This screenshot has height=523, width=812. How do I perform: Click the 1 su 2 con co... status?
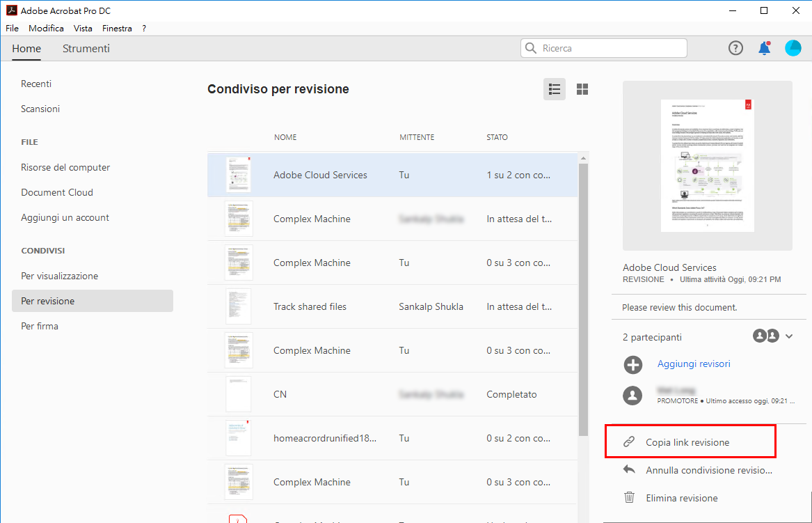518,175
